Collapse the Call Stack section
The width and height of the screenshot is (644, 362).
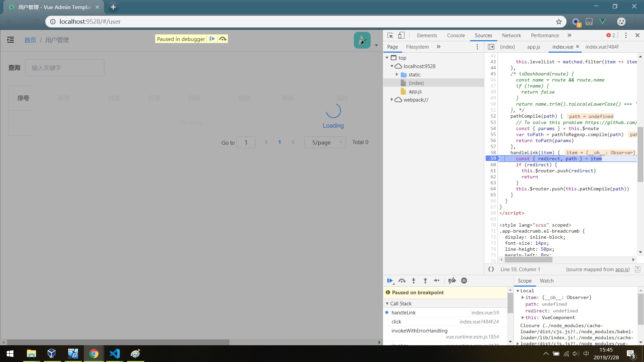tap(387, 304)
